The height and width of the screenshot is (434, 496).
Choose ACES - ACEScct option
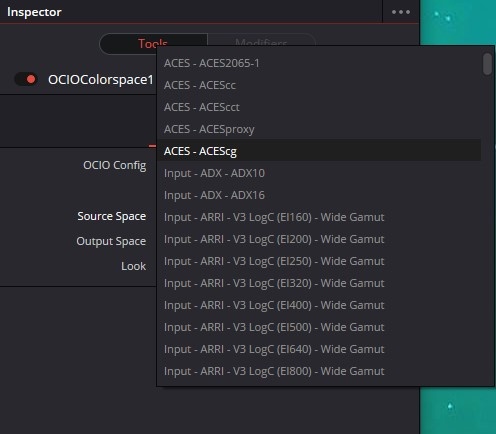tap(319, 107)
